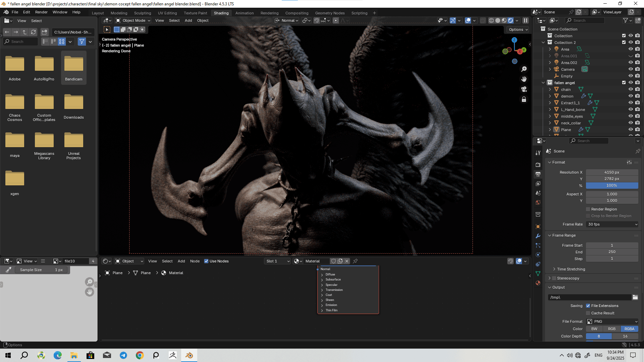This screenshot has height=362, width=644.
Task: Toggle the viewport overlays button
Action: [468, 20]
